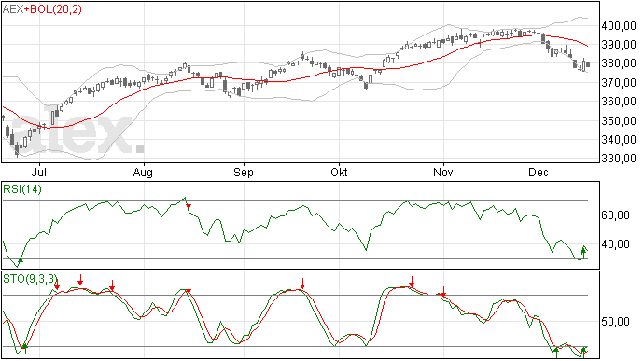
Task: Click the 370,00 price axis value
Action: [x=619, y=83]
